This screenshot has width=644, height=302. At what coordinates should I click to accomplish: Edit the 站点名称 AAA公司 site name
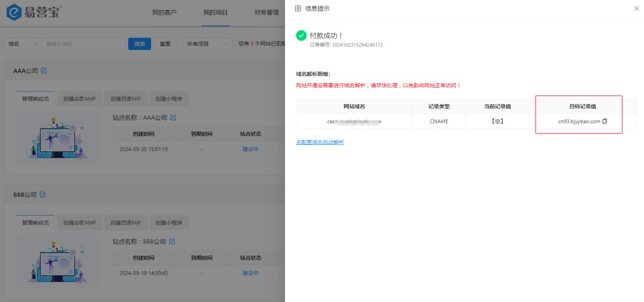(x=173, y=117)
